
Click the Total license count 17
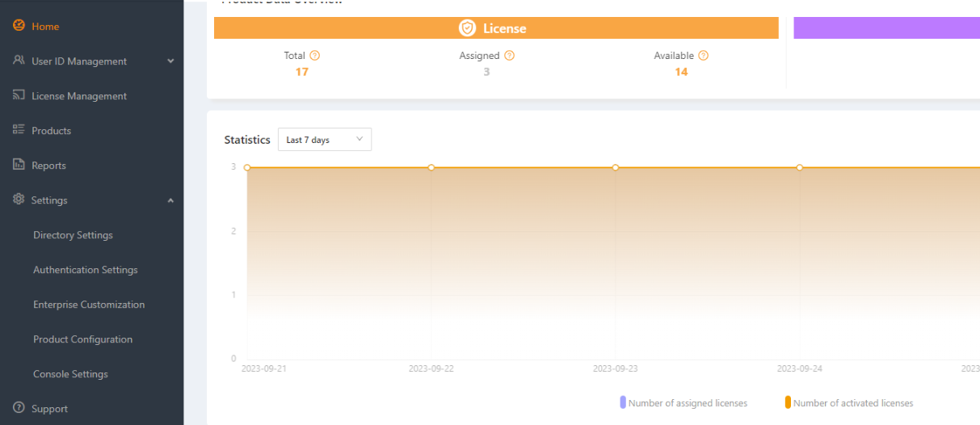point(301,72)
